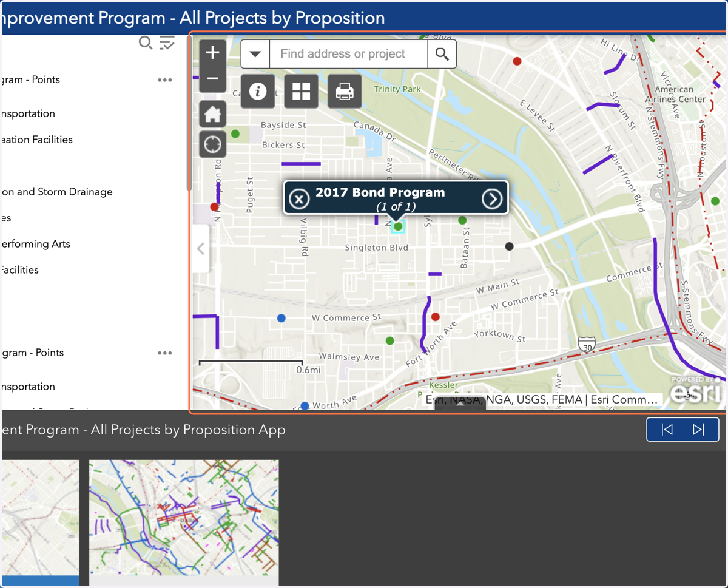
Task: Select the green point under popup
Action: [398, 226]
